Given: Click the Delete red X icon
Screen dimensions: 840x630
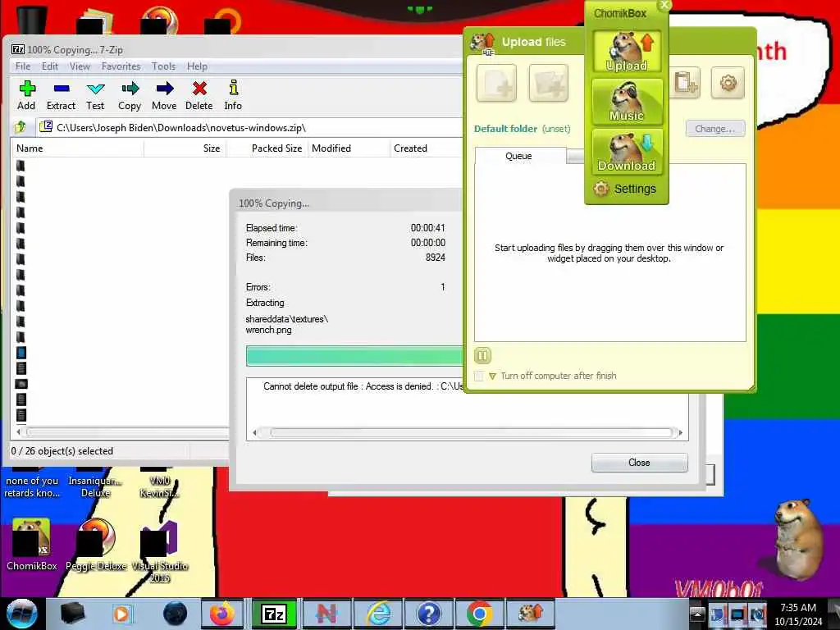Looking at the screenshot, I should click(x=199, y=95).
